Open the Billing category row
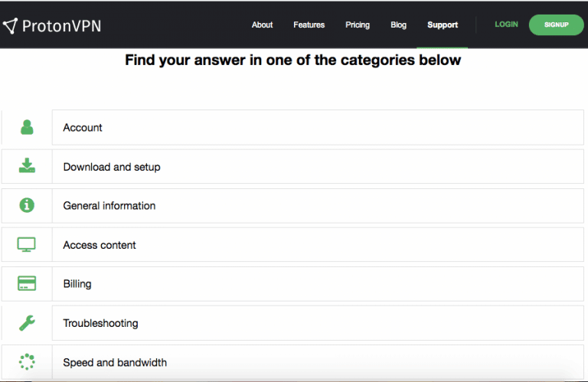The height and width of the screenshot is (382, 588). coord(317,284)
